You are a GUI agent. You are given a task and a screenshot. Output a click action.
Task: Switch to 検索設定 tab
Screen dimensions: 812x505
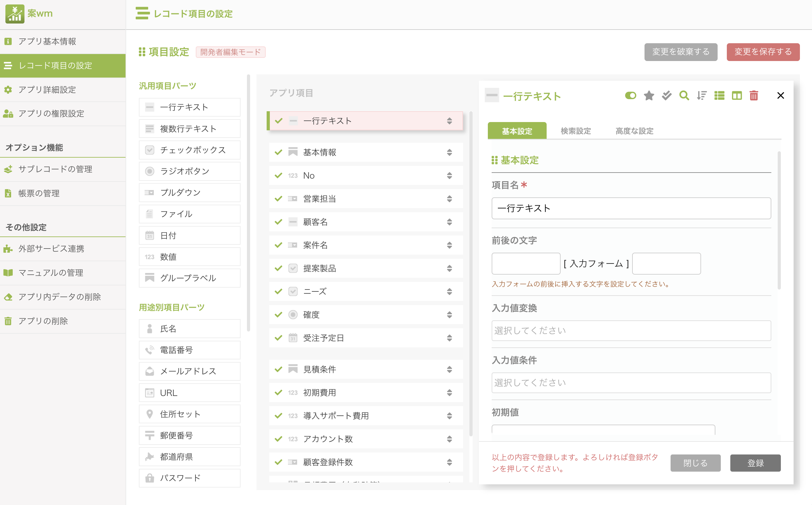pyautogui.click(x=576, y=131)
